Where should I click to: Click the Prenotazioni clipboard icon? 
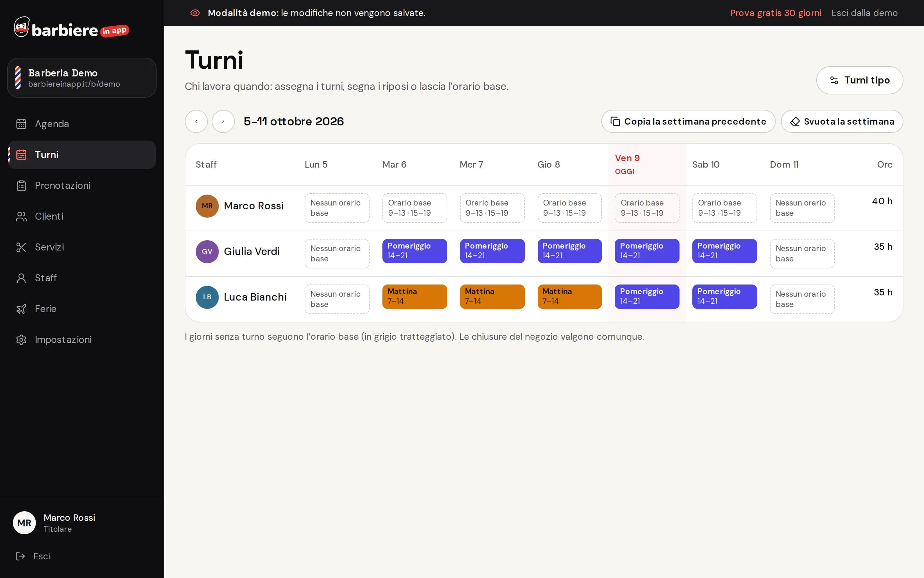21,185
